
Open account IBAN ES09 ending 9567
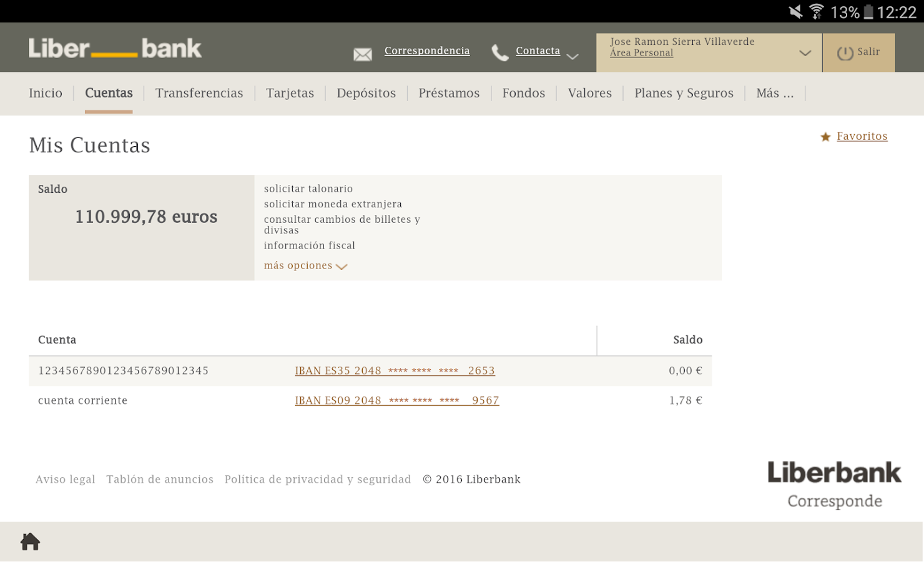pyautogui.click(x=397, y=401)
